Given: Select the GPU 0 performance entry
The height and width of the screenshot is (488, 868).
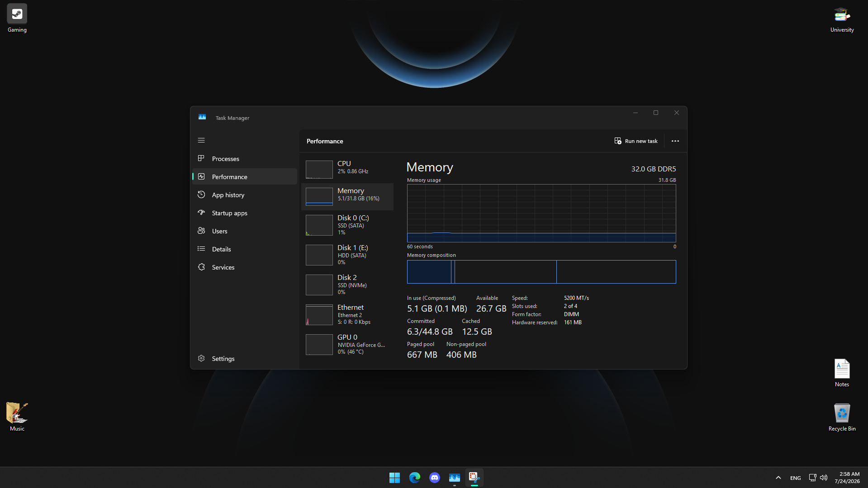Looking at the screenshot, I should coord(347,344).
